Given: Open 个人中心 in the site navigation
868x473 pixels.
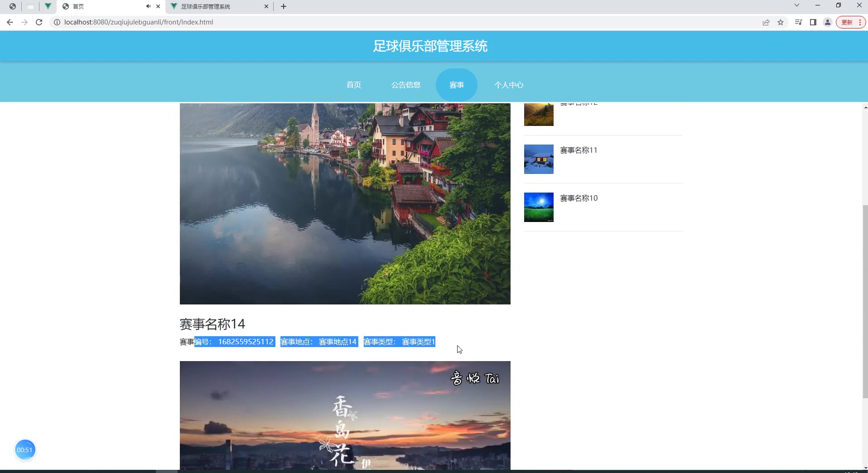Looking at the screenshot, I should click(x=509, y=85).
